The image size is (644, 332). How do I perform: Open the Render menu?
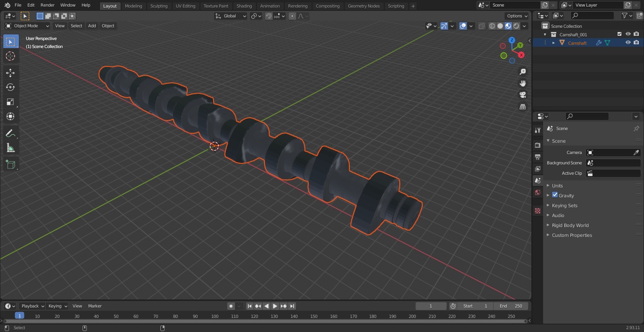pos(47,5)
